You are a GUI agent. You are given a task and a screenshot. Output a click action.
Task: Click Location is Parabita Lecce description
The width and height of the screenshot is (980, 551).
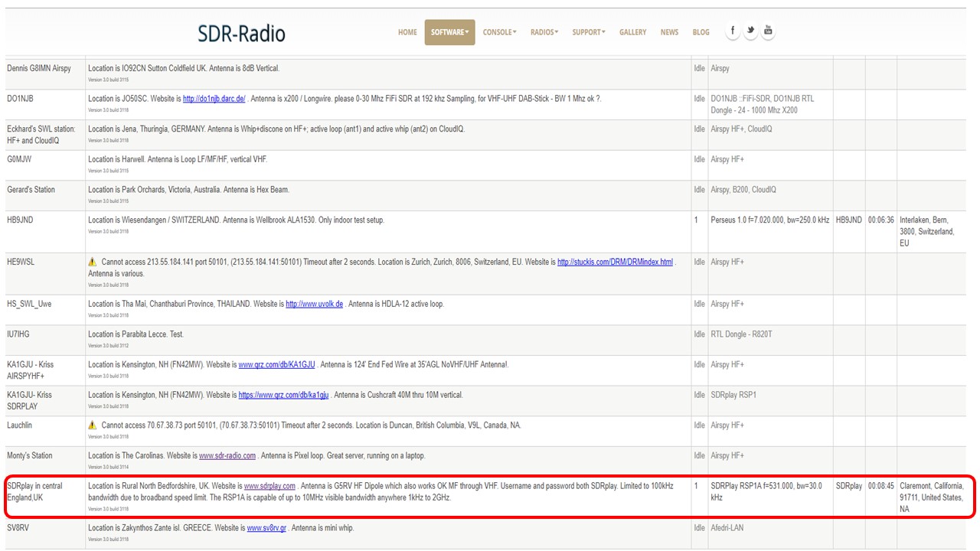[136, 334]
